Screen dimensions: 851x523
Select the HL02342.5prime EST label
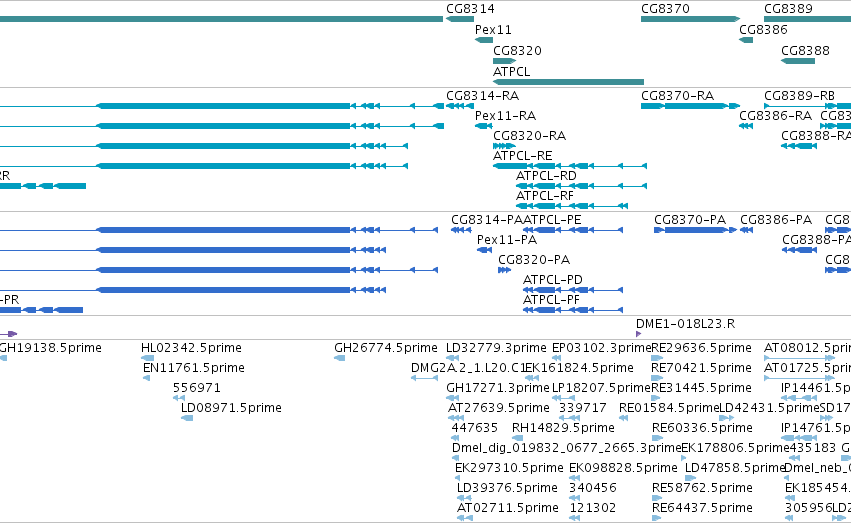click(x=191, y=348)
